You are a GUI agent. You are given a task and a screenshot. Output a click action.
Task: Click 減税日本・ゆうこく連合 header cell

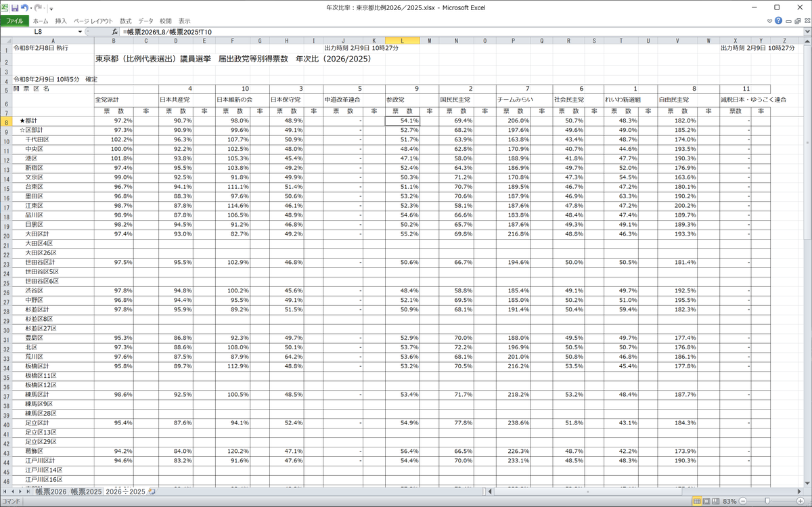click(x=753, y=100)
